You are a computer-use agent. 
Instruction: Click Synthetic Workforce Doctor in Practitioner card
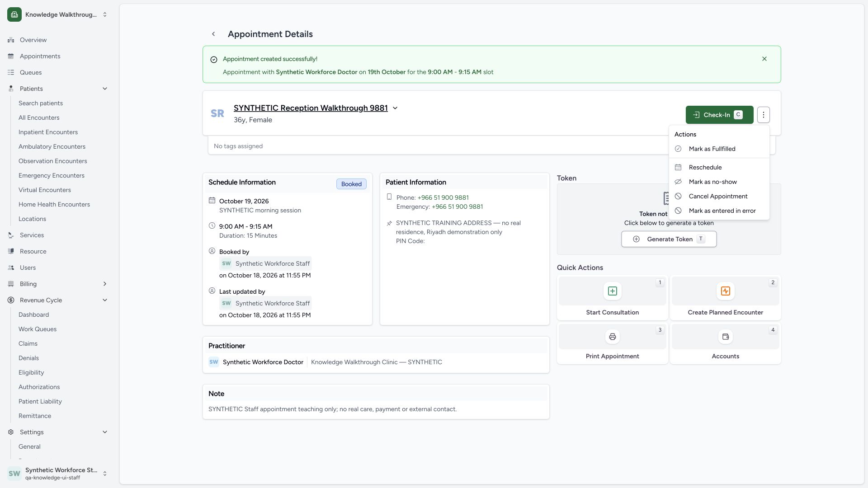coord(263,362)
